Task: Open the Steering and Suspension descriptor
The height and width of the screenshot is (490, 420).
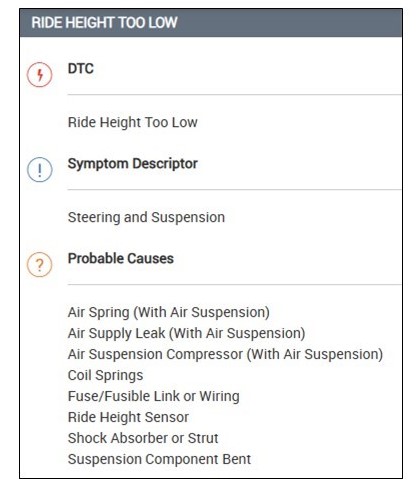Action: point(146,217)
